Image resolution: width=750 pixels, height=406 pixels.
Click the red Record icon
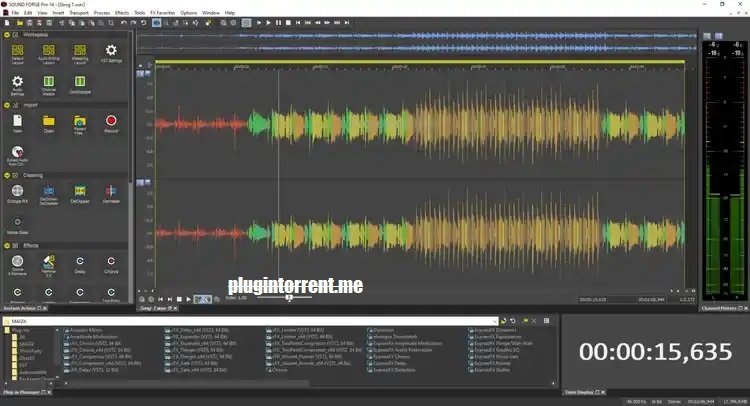coord(111,123)
